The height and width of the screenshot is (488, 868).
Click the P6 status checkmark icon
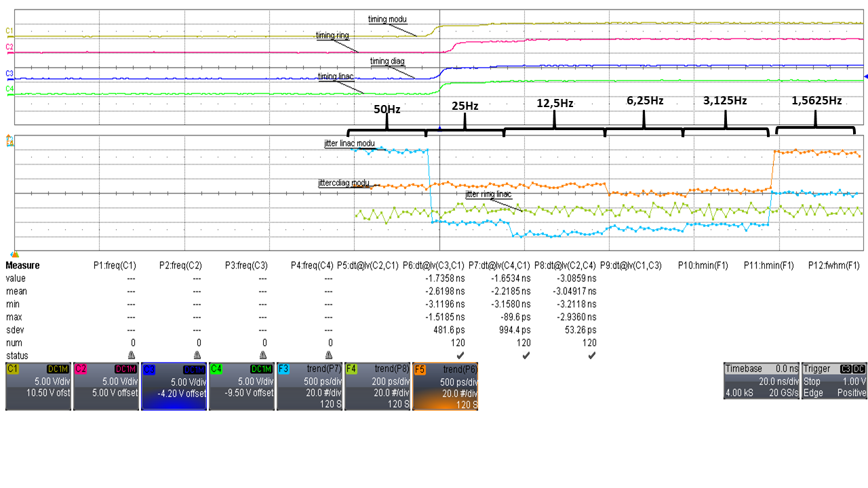tap(460, 354)
